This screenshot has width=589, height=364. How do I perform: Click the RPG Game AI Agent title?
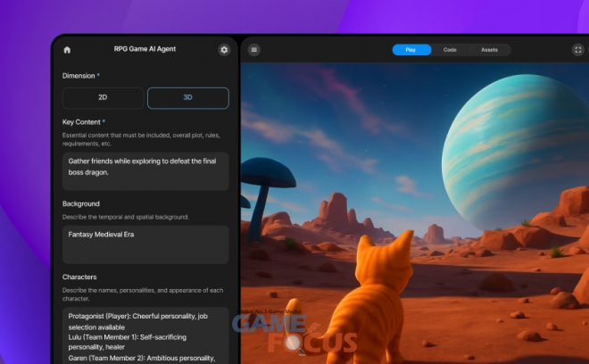(x=145, y=49)
